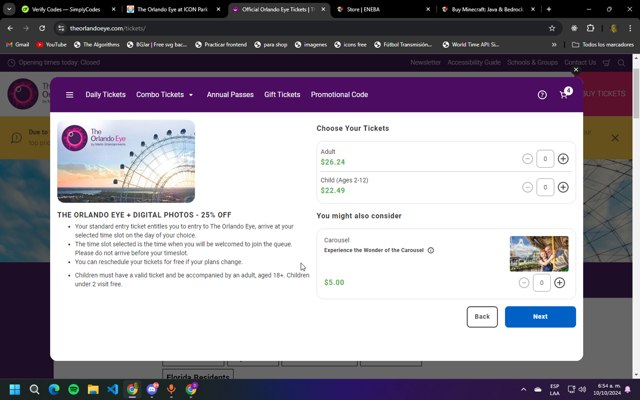640x400 pixels.
Task: Open the Practicar frontend bookmark
Action: [221, 44]
